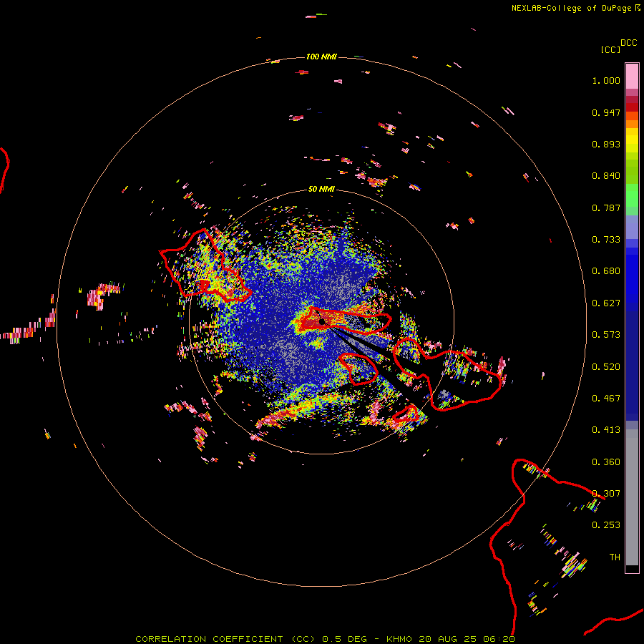Click the bright green segment of color bar
Screen dimensions: 644x644
[x=632, y=195]
